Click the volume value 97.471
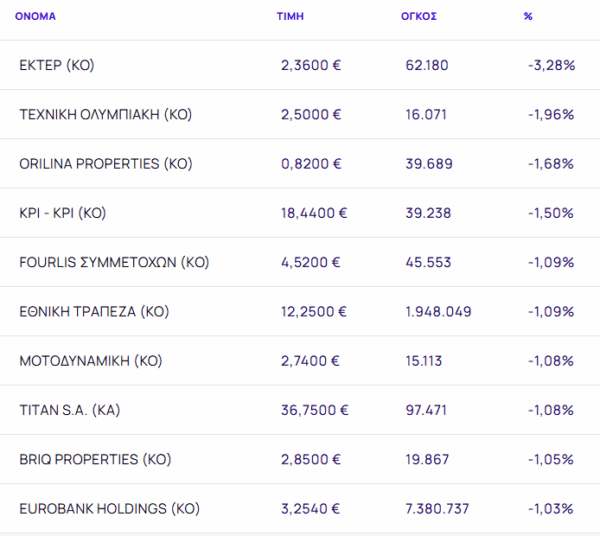The image size is (600, 536). click(x=426, y=411)
